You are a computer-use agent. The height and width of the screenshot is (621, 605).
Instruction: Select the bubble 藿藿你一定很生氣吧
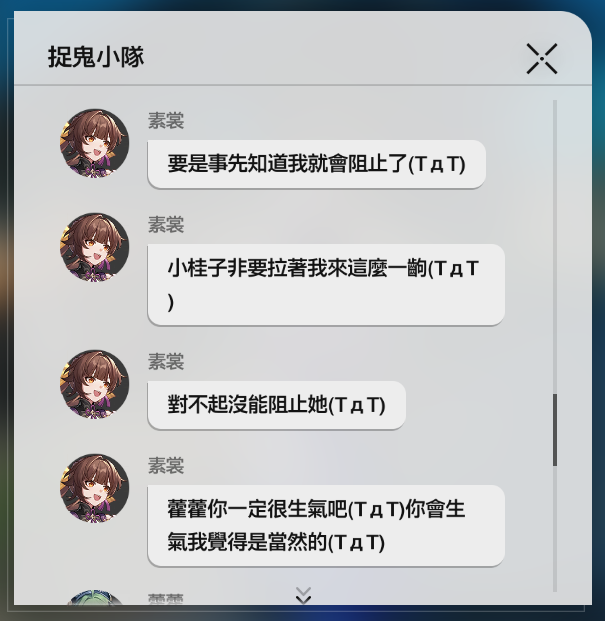coord(326,526)
